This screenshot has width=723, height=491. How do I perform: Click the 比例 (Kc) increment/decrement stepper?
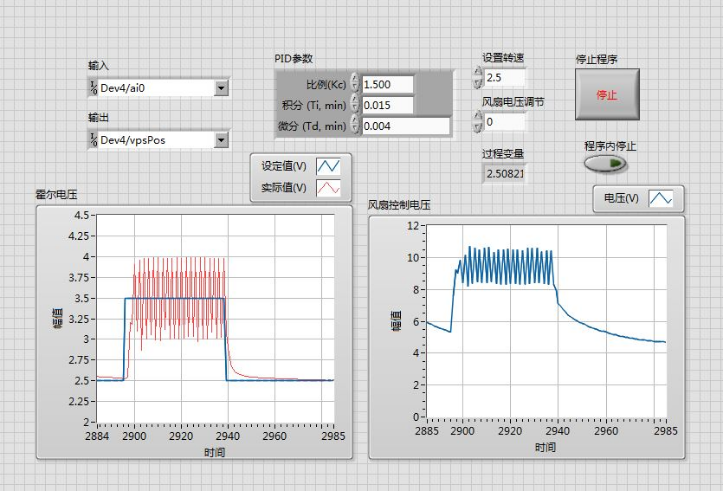click(x=355, y=84)
